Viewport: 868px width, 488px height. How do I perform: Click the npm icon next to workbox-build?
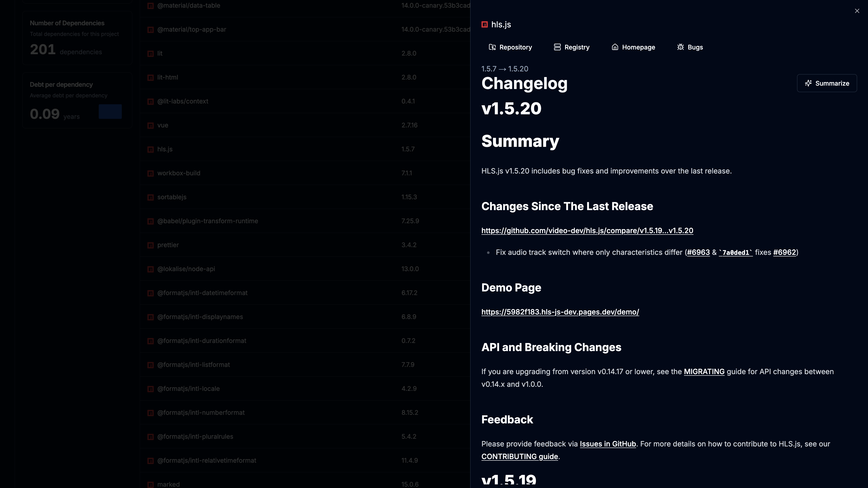(151, 174)
